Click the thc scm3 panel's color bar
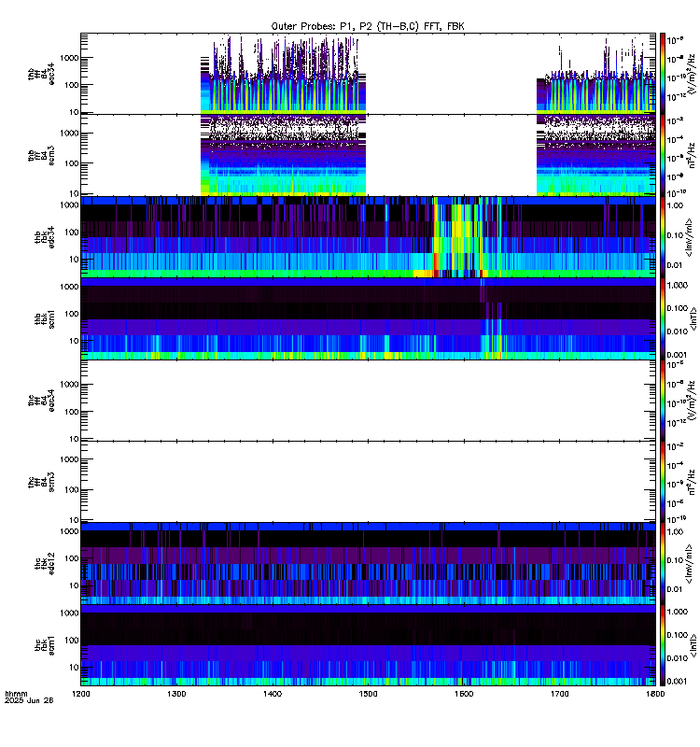700x747 pixels. tap(662, 482)
